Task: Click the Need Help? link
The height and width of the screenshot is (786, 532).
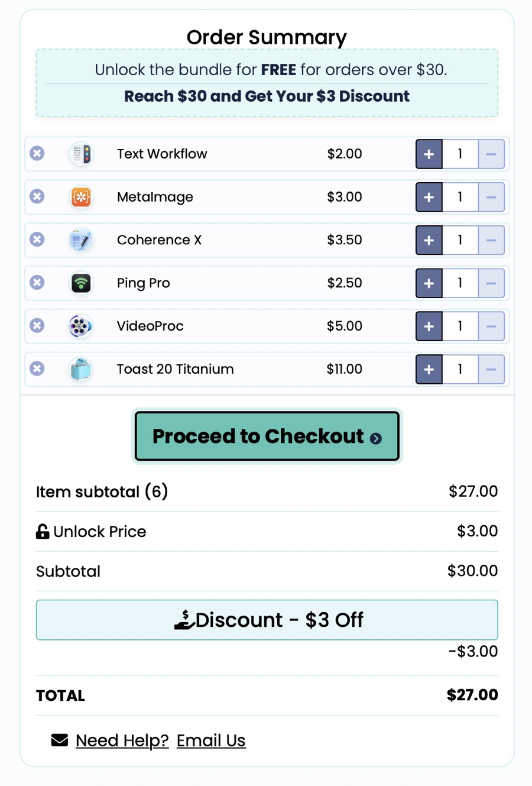Action: pos(122,740)
